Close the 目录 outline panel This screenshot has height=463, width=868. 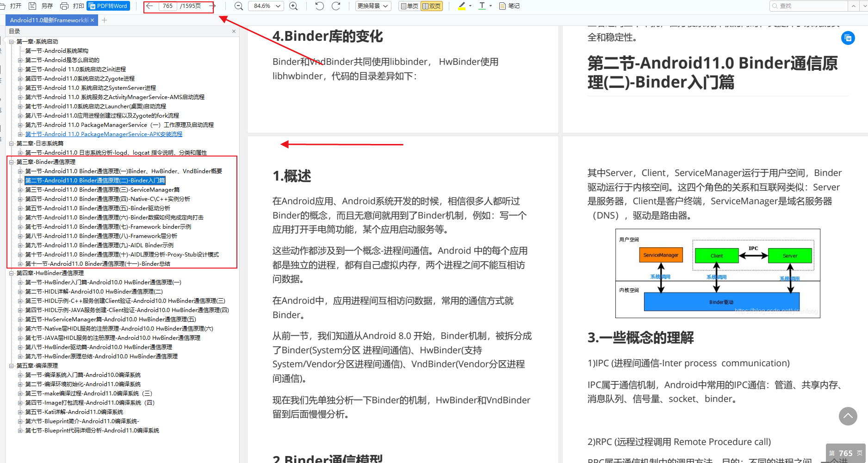click(x=234, y=31)
